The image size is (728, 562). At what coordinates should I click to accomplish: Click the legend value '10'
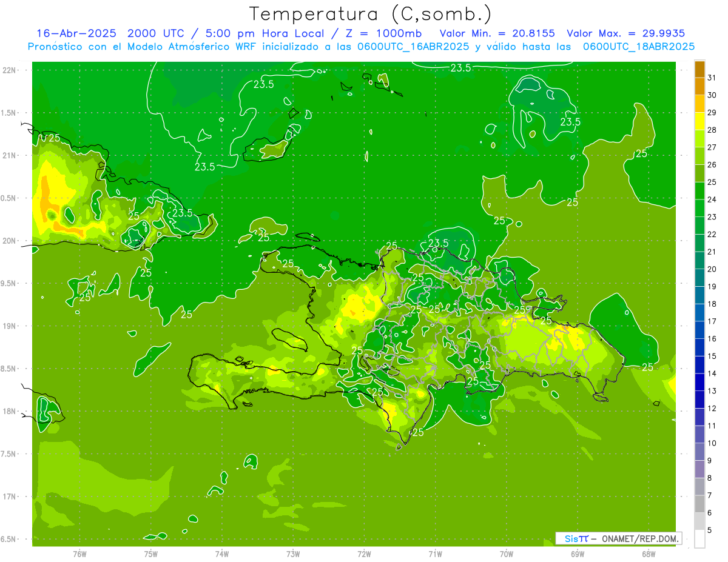click(x=712, y=443)
